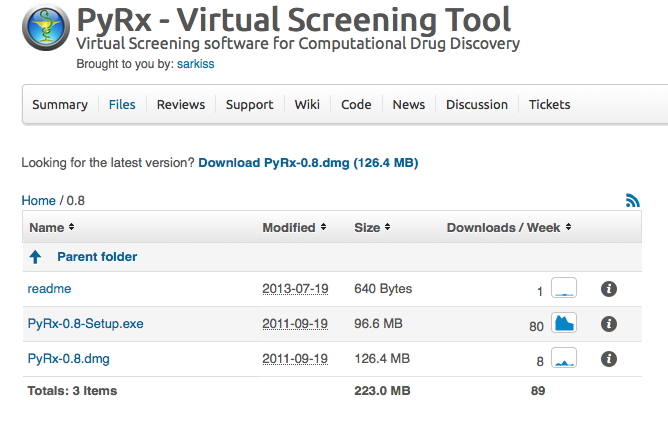Viewport: 668px width, 425px height.
Task: Click the PyRx - Virtual Screening Tool title
Action: coord(294,20)
